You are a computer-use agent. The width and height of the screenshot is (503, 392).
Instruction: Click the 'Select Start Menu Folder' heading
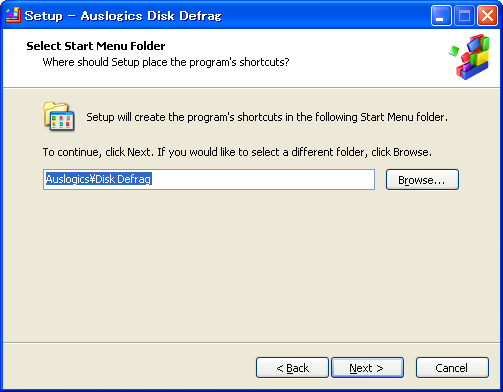[x=96, y=46]
